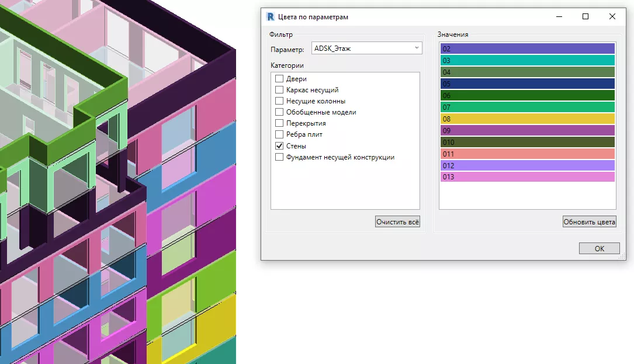Check the Каркас несущий category
The width and height of the screenshot is (634, 364).
279,90
